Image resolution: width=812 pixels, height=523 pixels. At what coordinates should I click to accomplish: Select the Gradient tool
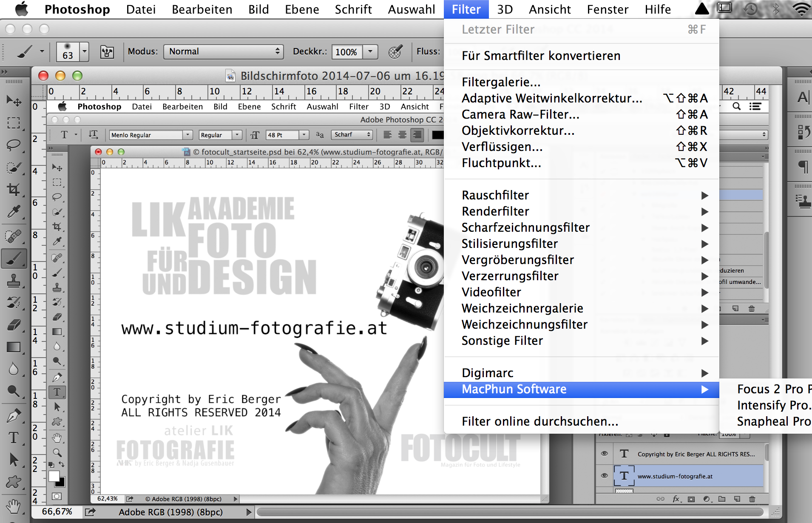14,347
